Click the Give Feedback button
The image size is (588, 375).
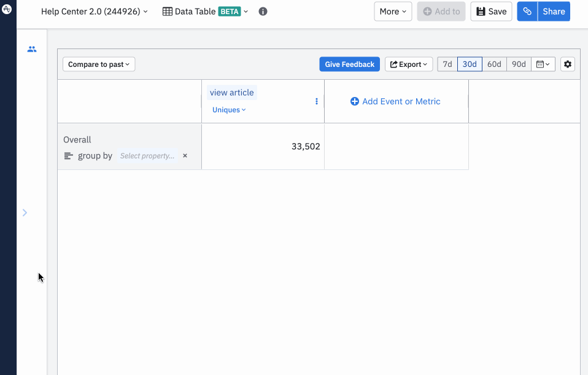pyautogui.click(x=349, y=64)
